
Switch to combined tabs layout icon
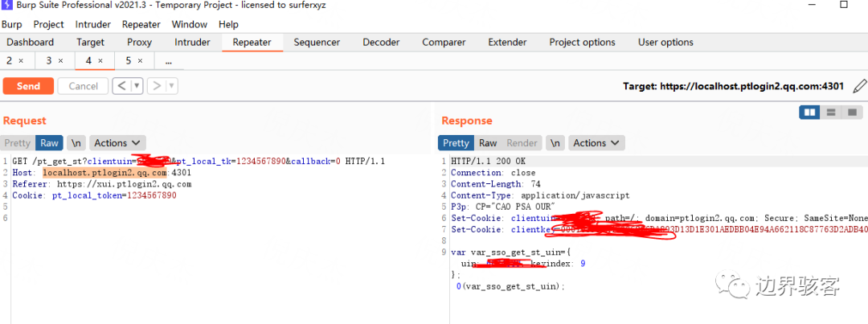[x=851, y=113]
